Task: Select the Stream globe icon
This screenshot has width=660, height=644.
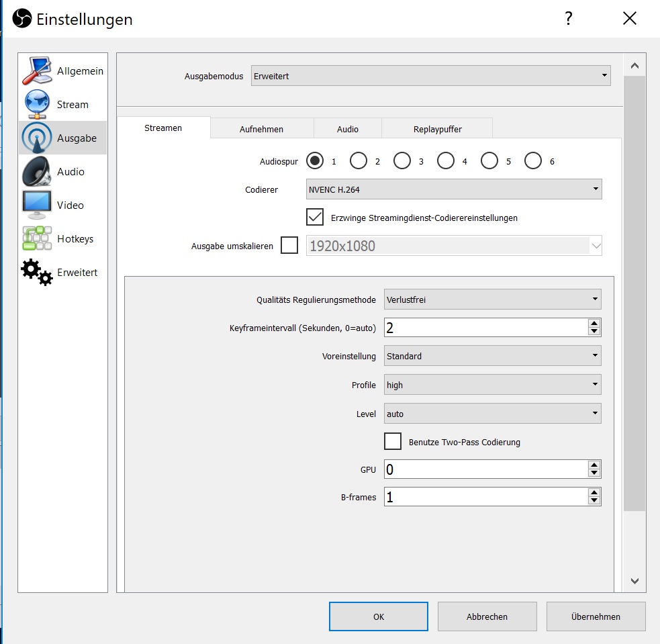Action: point(38,105)
